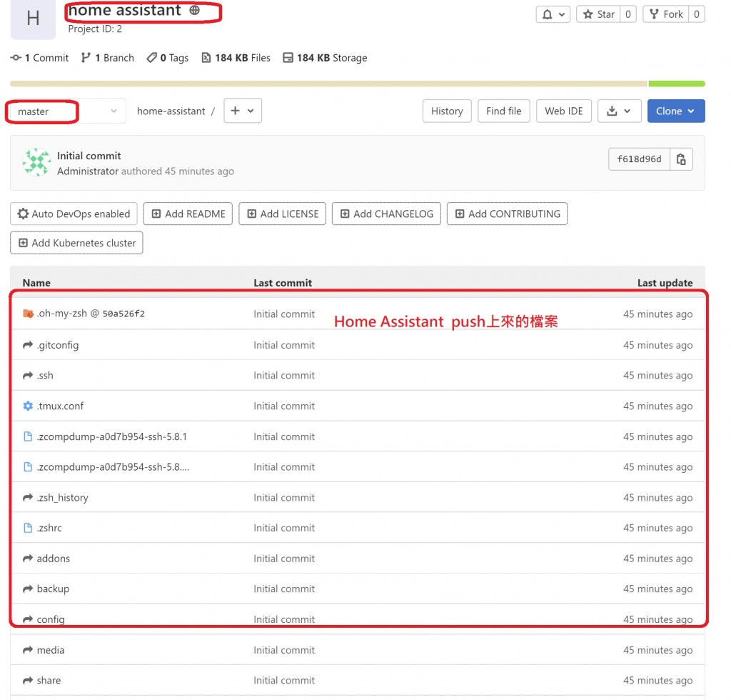Screen dimensions: 731x700
Task: Open the .ssh entry
Action: point(45,376)
